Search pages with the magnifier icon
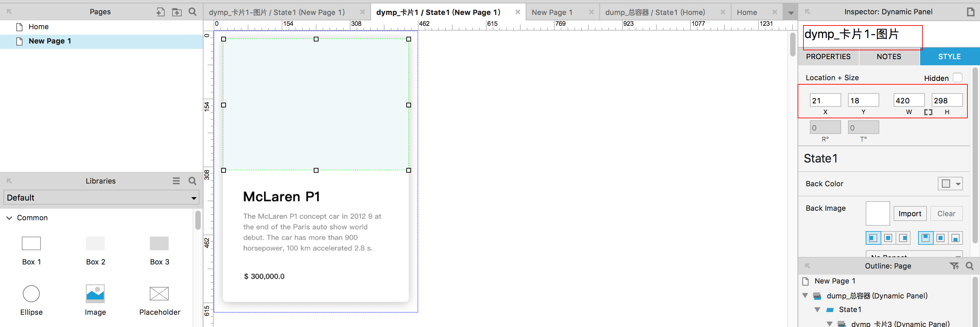This screenshot has width=980, height=327. coord(193,12)
